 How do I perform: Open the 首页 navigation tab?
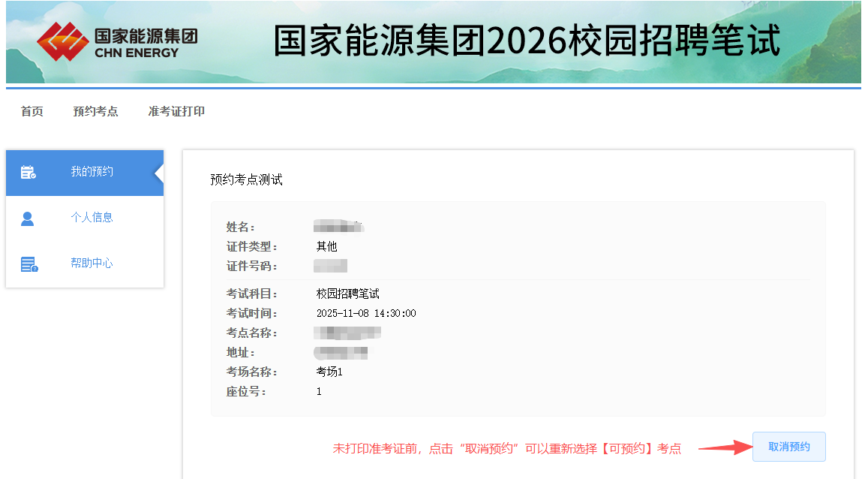(x=32, y=111)
